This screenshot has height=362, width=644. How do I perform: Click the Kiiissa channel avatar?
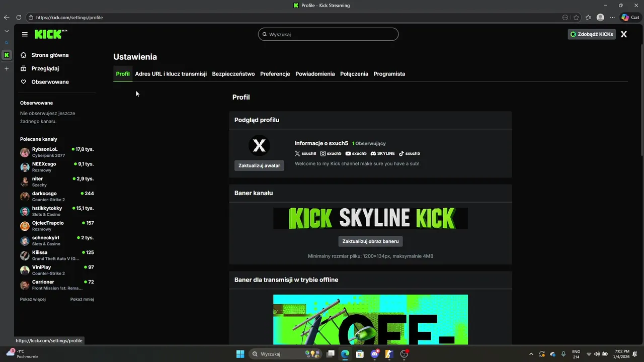pyautogui.click(x=25, y=255)
